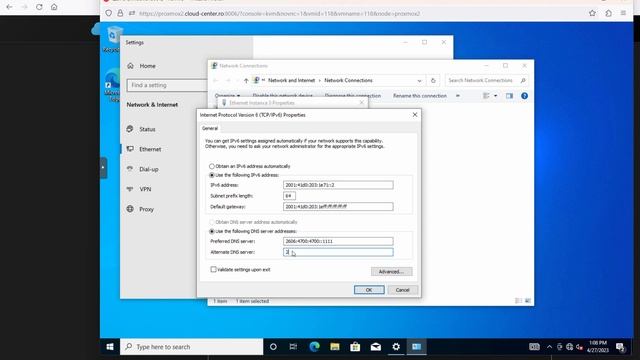
Task: Expand the address bar history dropdown
Action: click(x=419, y=80)
